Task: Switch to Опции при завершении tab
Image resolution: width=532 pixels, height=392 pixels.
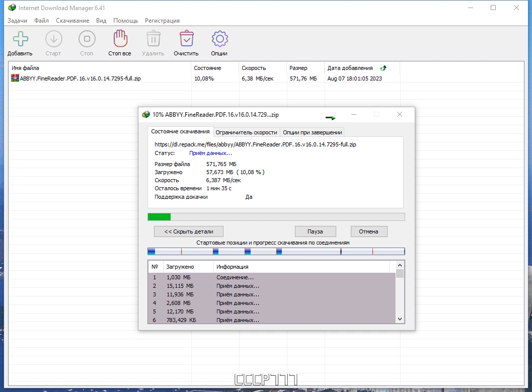Action: pos(312,132)
